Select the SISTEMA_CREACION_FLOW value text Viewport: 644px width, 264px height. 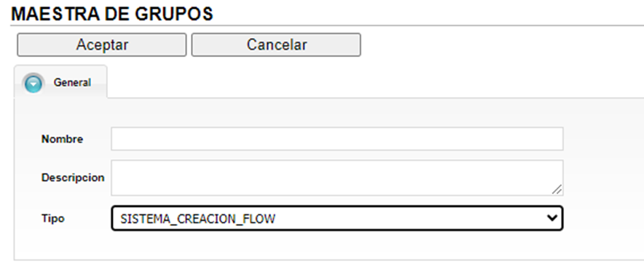pos(197,219)
